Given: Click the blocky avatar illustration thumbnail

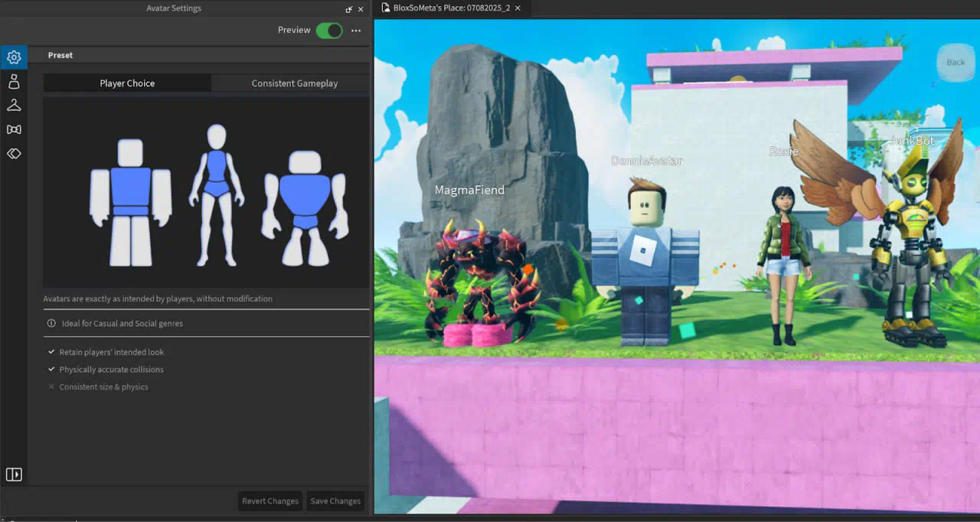Looking at the screenshot, I should [x=130, y=202].
